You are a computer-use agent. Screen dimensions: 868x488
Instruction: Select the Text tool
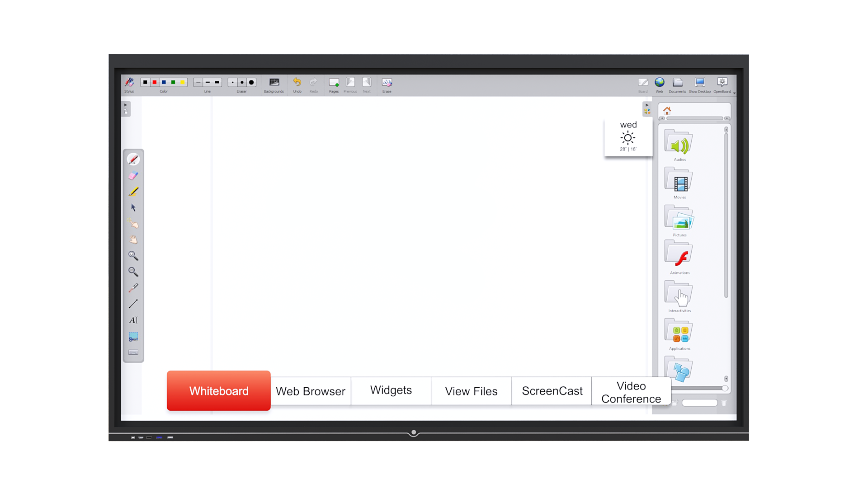pyautogui.click(x=133, y=320)
